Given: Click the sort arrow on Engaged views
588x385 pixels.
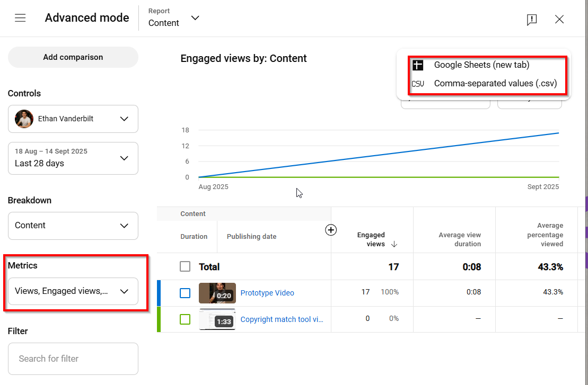Looking at the screenshot, I should [x=393, y=244].
